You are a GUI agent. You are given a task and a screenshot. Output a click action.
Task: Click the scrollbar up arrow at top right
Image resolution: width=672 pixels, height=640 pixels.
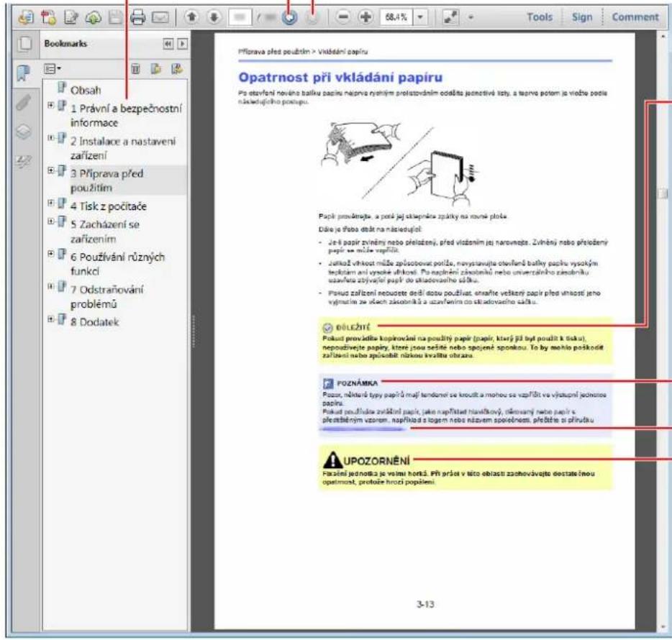663,37
